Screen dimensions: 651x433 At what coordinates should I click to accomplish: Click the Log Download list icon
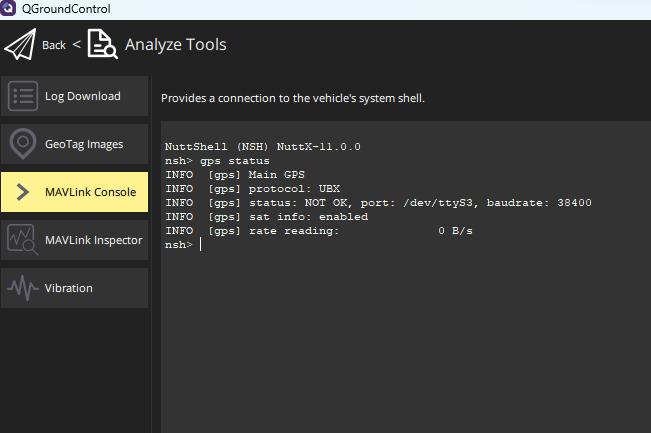pos(23,96)
